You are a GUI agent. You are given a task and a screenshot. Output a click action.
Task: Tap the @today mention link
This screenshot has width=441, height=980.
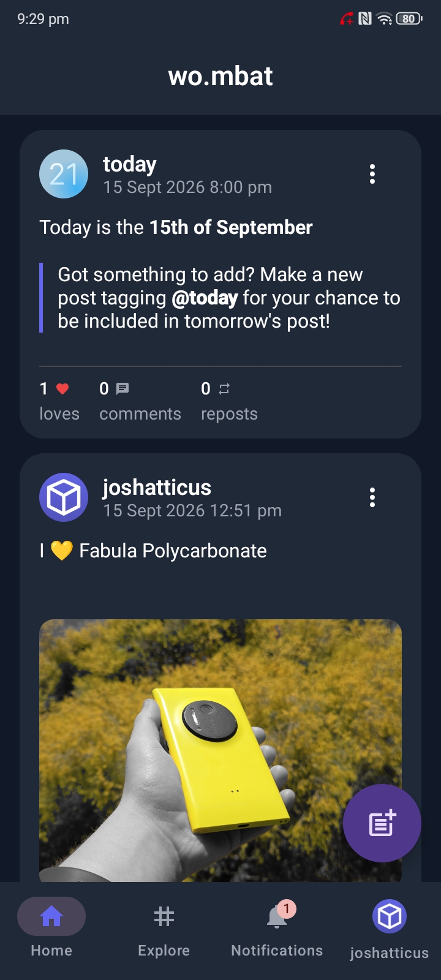(205, 298)
